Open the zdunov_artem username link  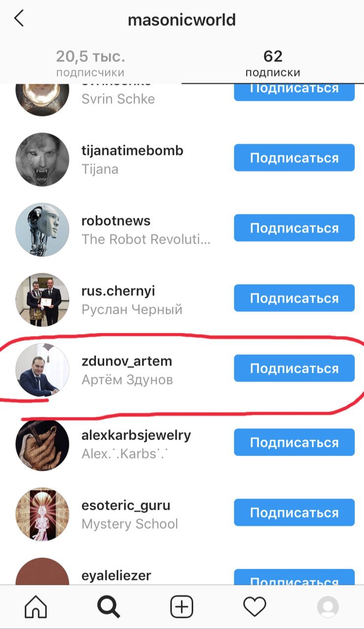(x=127, y=361)
